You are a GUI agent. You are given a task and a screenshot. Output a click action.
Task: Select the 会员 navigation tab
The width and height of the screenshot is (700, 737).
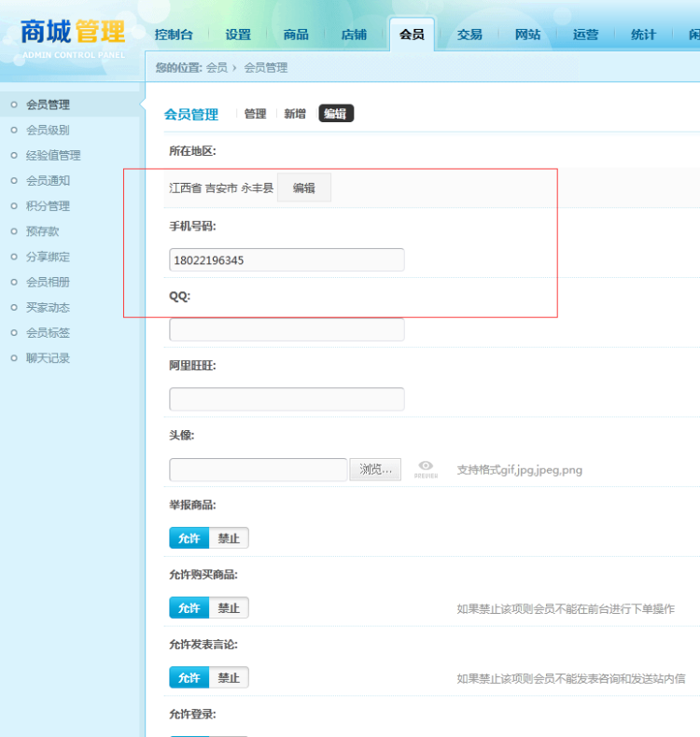[x=412, y=35]
